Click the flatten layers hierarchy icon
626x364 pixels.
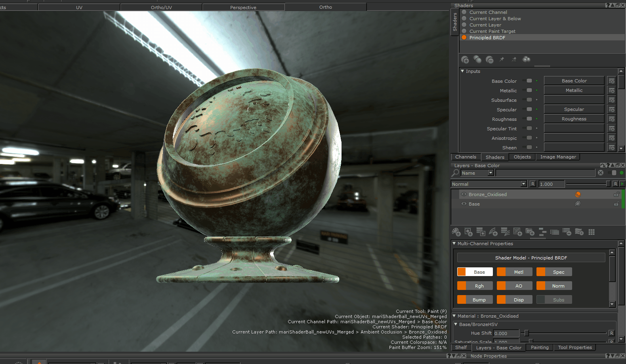(542, 232)
